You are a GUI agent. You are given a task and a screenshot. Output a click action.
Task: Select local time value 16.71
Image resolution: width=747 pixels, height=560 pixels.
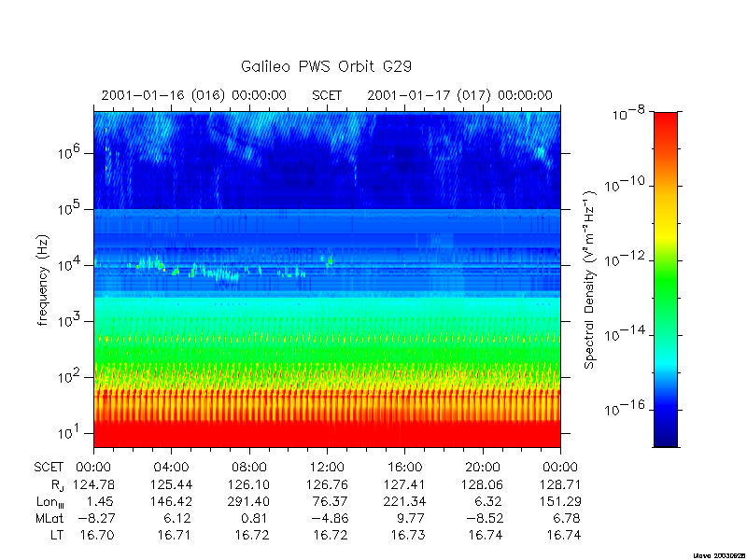(175, 535)
